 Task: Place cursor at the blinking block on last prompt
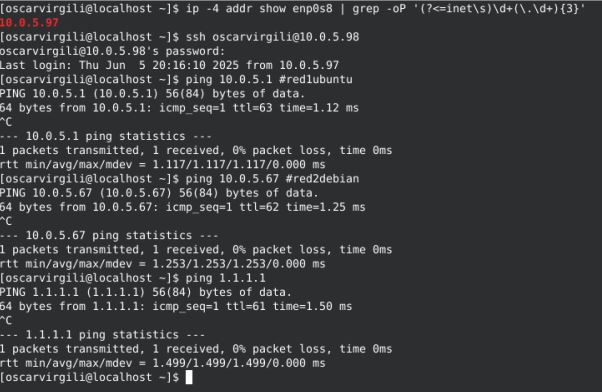(x=189, y=377)
